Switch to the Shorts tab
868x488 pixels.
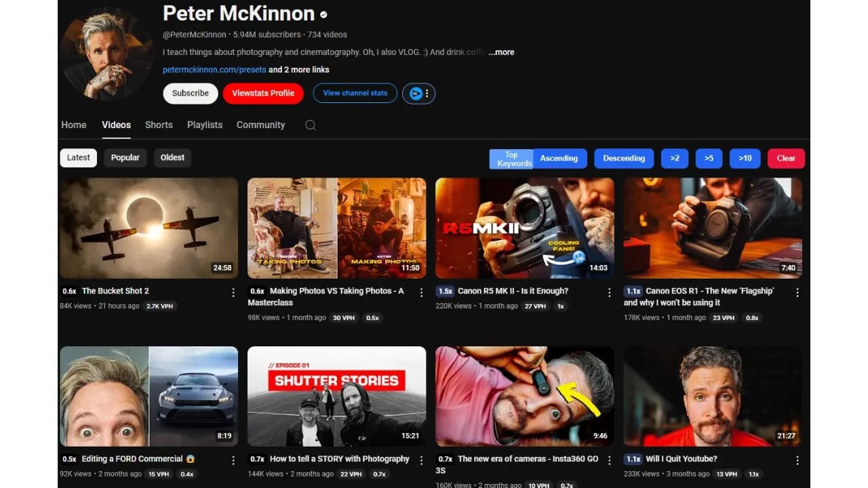click(x=159, y=125)
